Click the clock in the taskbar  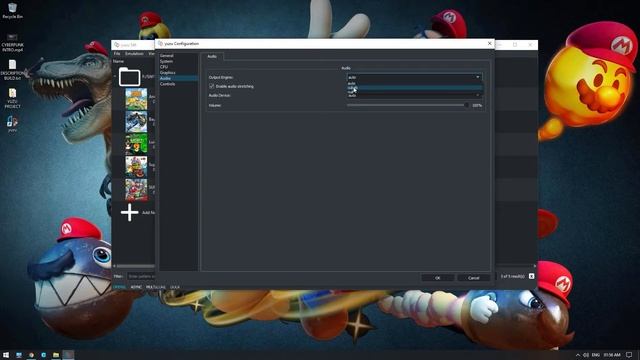point(612,355)
